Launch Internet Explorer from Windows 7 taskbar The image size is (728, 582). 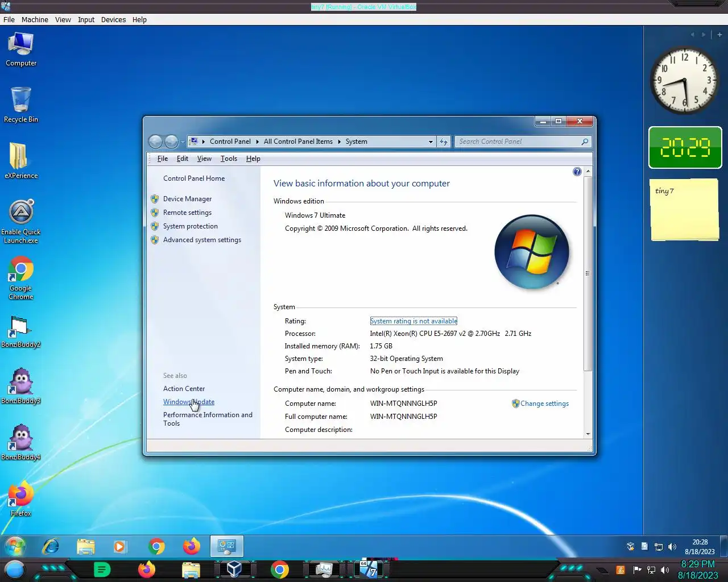coord(51,547)
